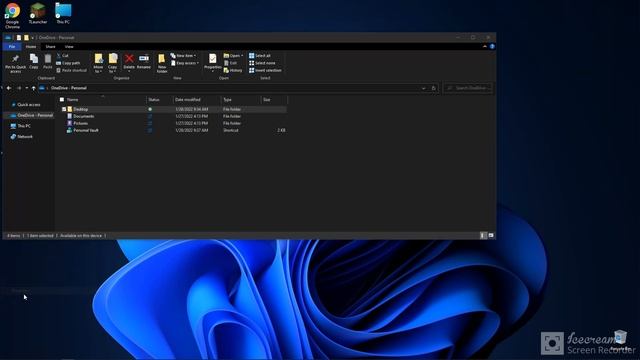Open the Easy access dropdown
Image resolution: width=640 pixels, height=360 pixels.
pos(185,63)
